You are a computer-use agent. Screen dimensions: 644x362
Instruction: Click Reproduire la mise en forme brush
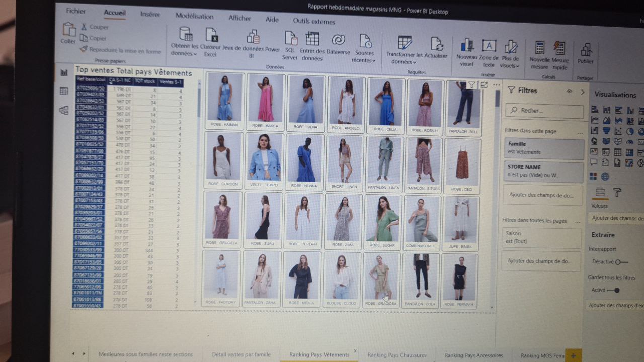click(x=84, y=49)
